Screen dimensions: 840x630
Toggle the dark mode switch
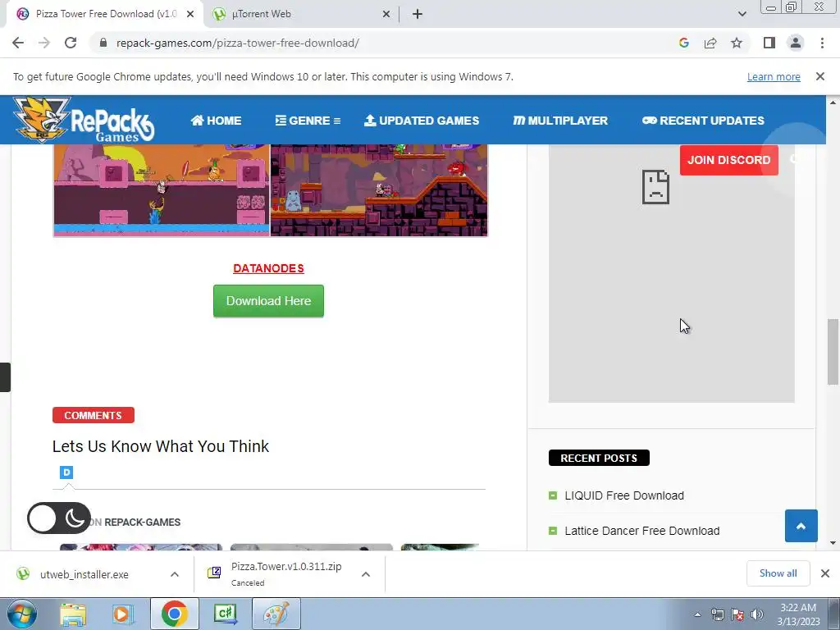pos(59,518)
